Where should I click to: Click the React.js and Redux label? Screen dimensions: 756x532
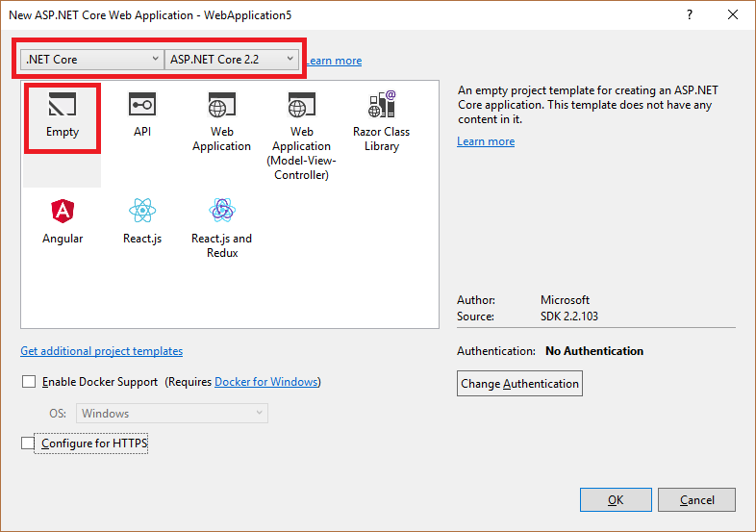[x=222, y=245]
